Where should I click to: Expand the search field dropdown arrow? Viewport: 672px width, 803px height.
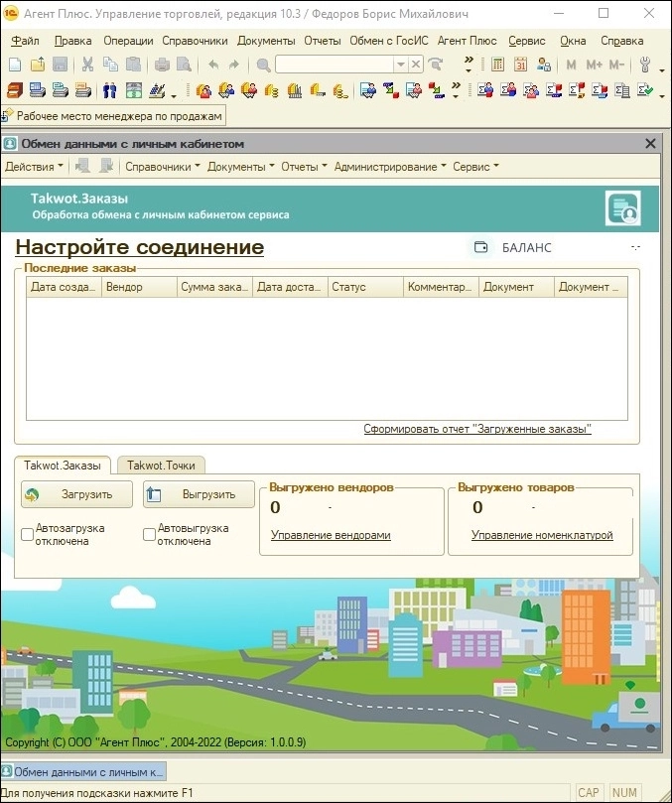tap(401, 65)
